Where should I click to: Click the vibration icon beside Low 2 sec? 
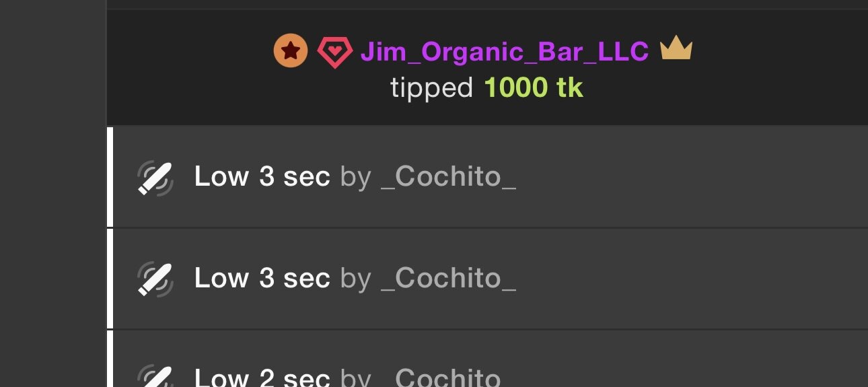[x=155, y=377]
